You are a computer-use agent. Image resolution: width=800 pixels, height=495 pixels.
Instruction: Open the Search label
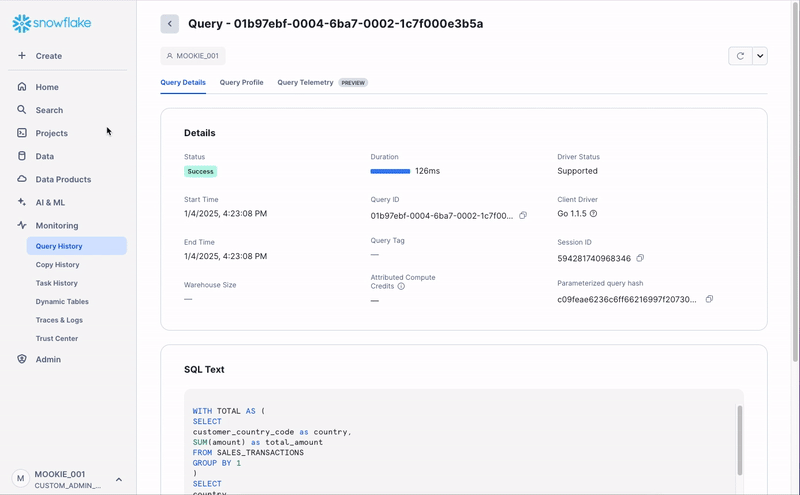click(x=49, y=110)
